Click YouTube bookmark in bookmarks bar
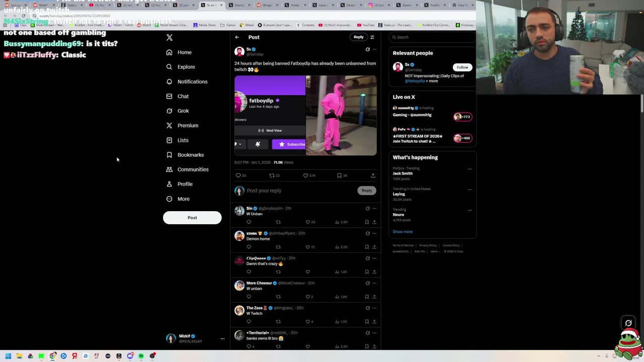The image size is (644, 362). tap(366, 25)
